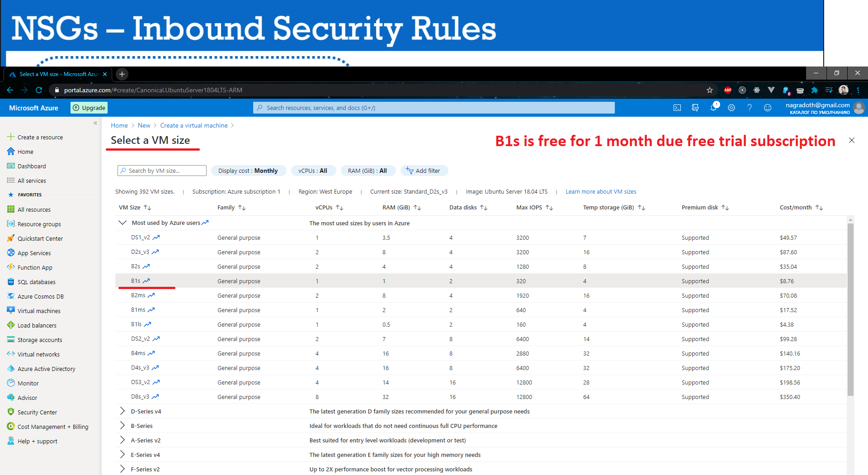Sort by VM Size column
The height and width of the screenshot is (475, 868).
pyautogui.click(x=135, y=207)
